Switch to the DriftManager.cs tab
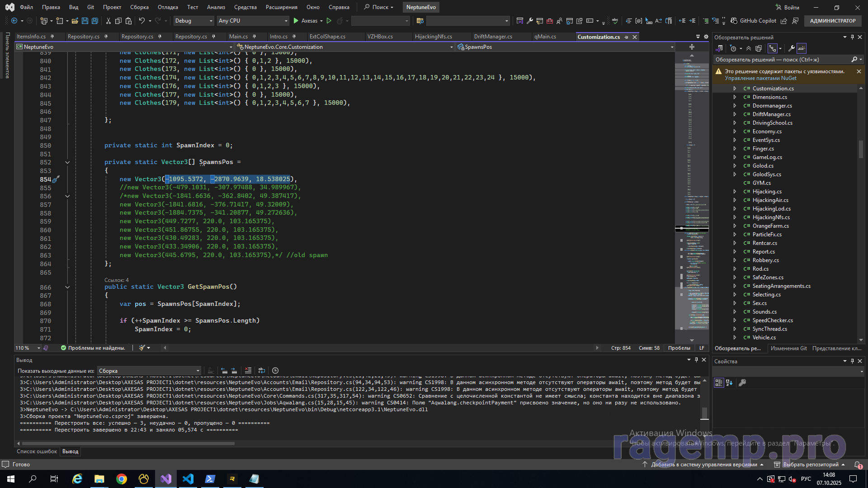This screenshot has height=488, width=868. click(x=493, y=37)
